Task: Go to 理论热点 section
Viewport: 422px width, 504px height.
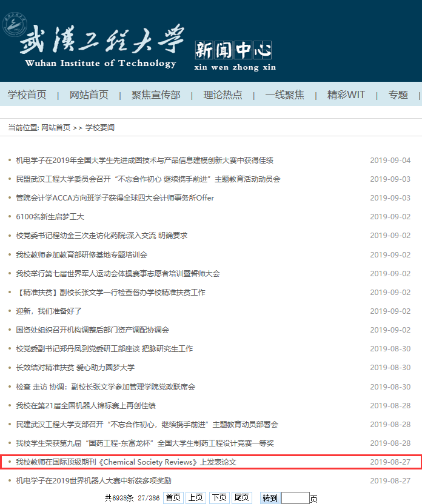Action: 223,94
